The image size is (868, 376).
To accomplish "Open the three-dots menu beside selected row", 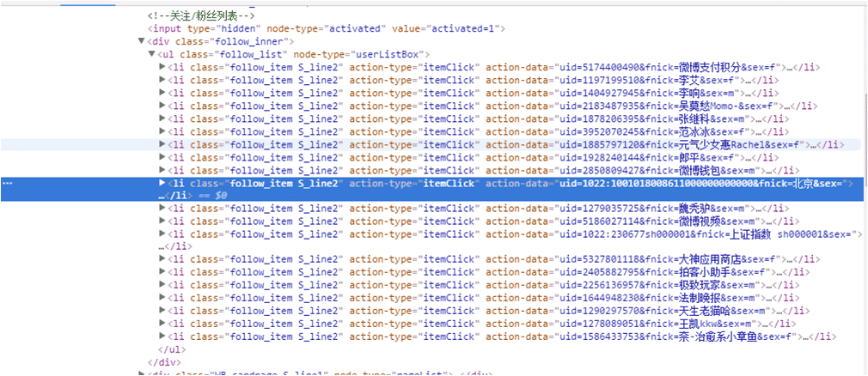I will (x=7, y=183).
